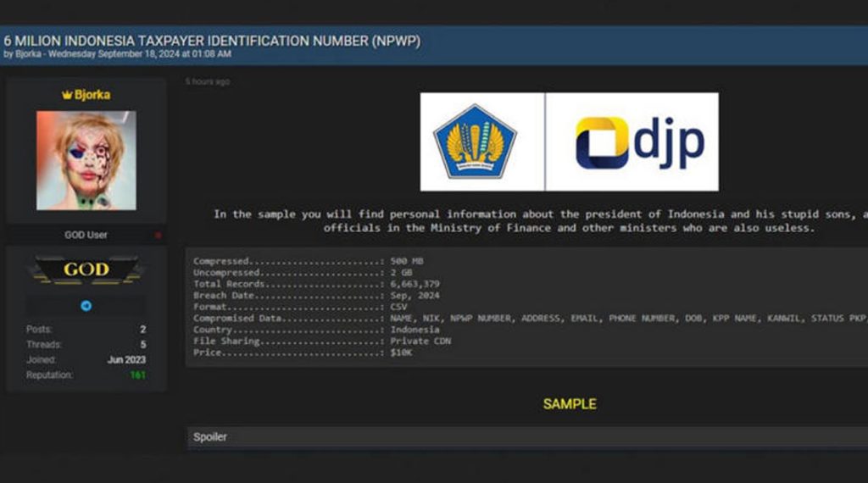
Task: Click the 'by Bjorka' author link in header
Action: point(22,54)
